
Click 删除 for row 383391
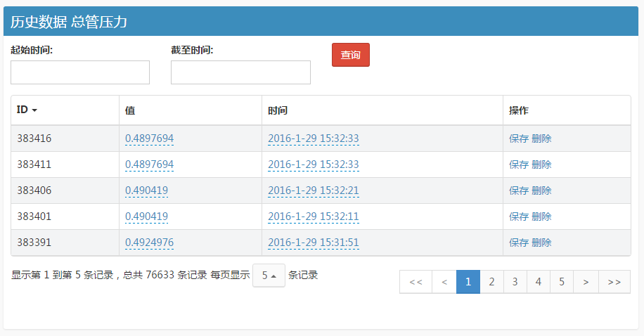(541, 243)
